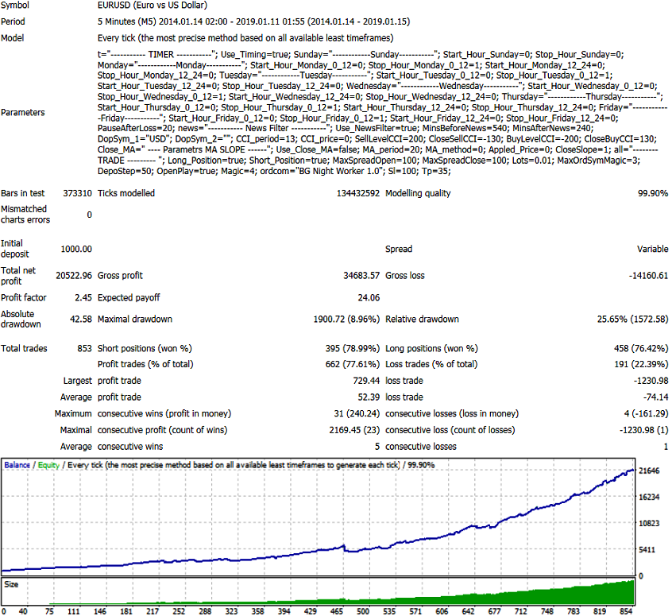Click Initial deposit value 1000.00
Image resolution: width=672 pixels, height=616 pixels.
pyautogui.click(x=76, y=249)
